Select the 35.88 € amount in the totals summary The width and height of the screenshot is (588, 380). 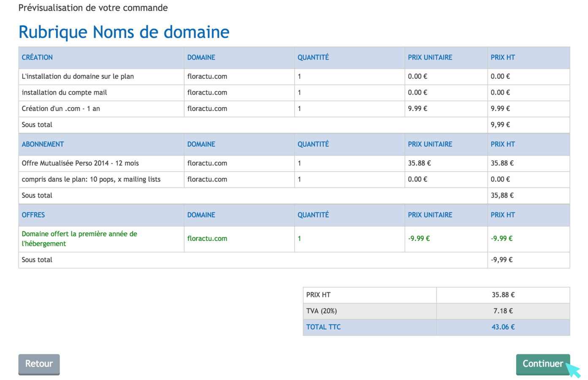click(503, 295)
